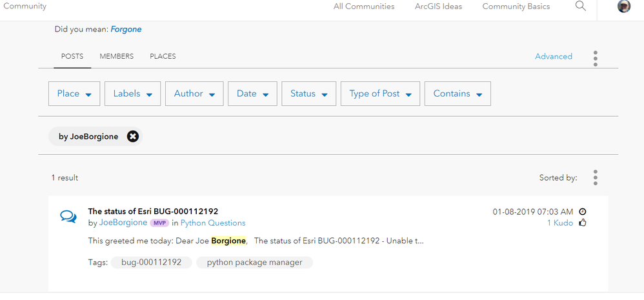The image size is (644, 300).
Task: Open the Date filter dropdown
Action: pyautogui.click(x=252, y=94)
